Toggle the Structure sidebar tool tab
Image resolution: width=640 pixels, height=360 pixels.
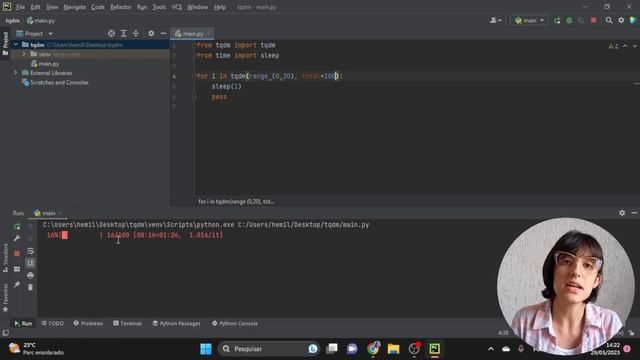(5, 258)
